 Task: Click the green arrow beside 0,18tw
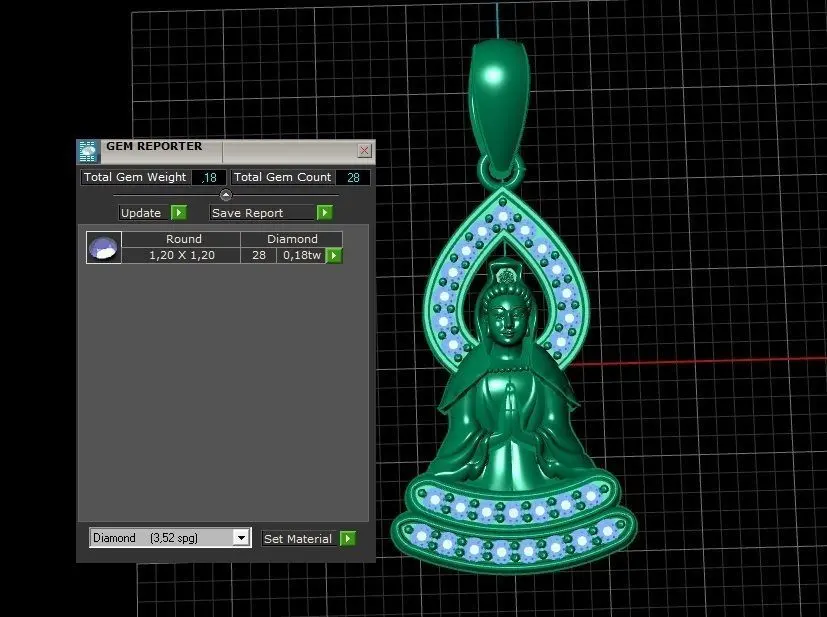pyautogui.click(x=334, y=255)
